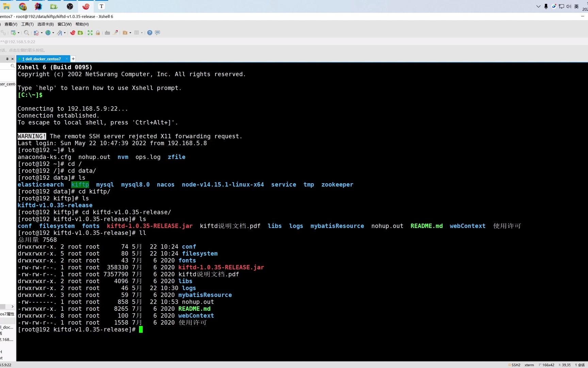Screen dimensions: 588x368
Task: Click the side panel scroll right arrow
Action: (x=13, y=307)
